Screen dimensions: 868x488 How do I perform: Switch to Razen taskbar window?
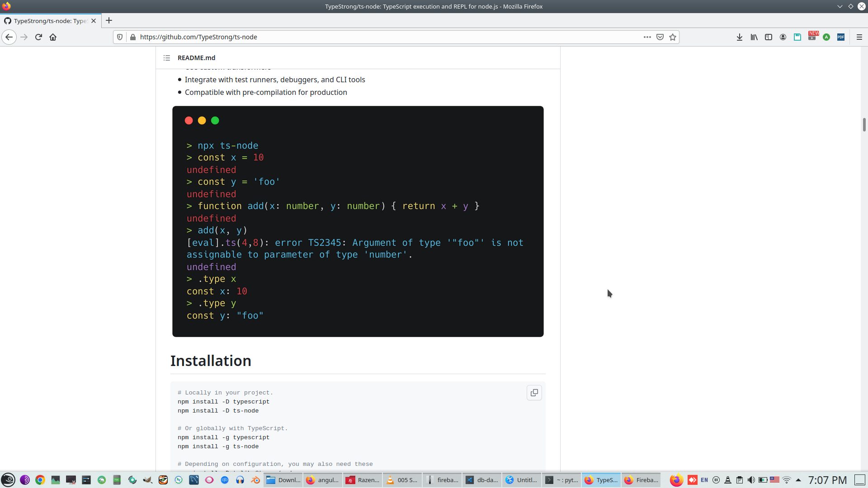tap(363, 480)
